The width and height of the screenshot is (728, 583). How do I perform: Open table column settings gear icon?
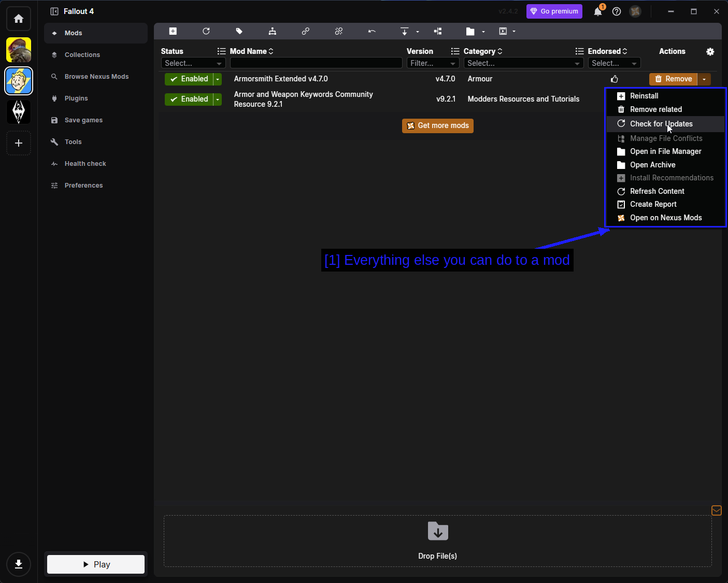click(x=710, y=51)
